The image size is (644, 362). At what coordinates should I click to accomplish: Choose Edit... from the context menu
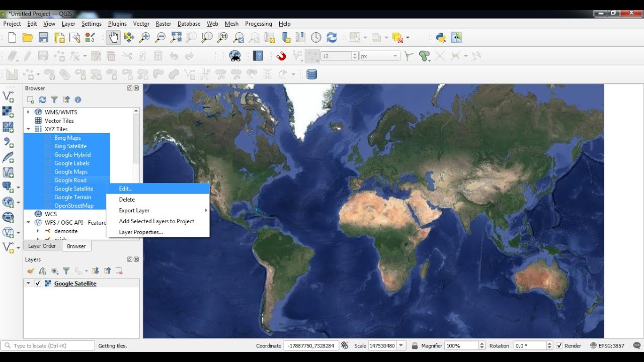158,189
